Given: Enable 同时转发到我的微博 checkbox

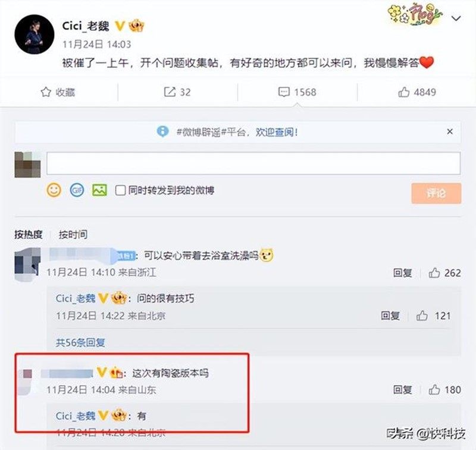Looking at the screenshot, I should 120,190.
